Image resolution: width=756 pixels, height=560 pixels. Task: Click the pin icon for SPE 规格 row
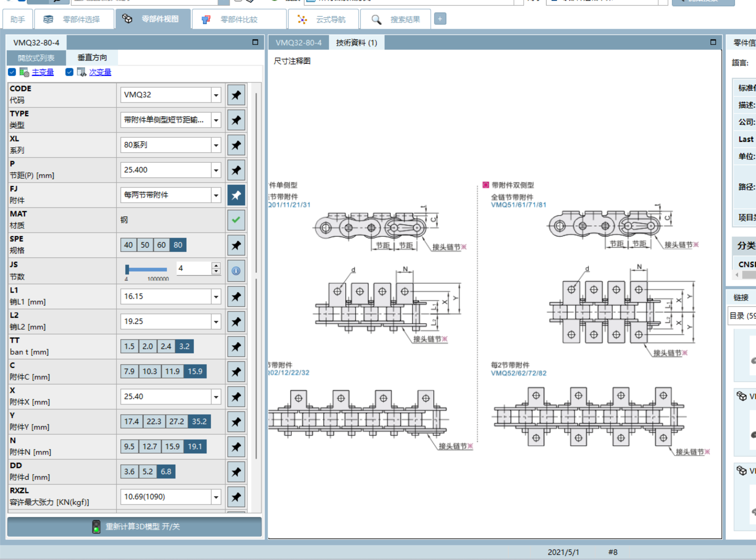pyautogui.click(x=236, y=245)
